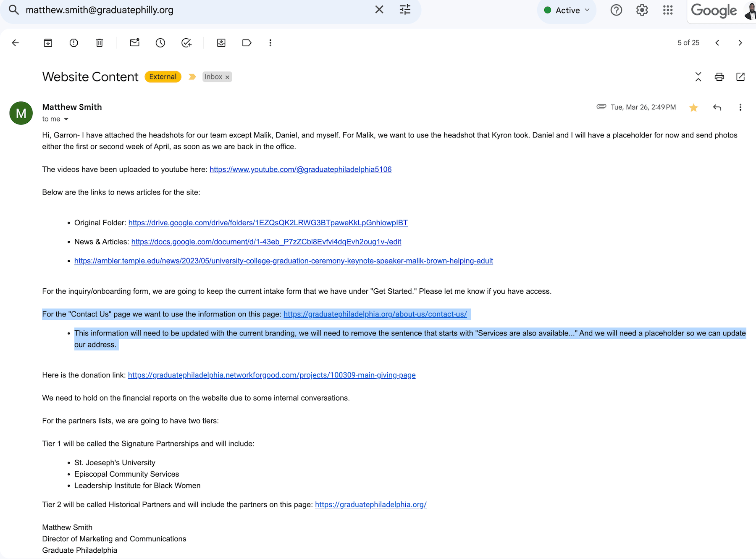The height and width of the screenshot is (559, 756).
Task: Add email to Tasks
Action: 186,43
